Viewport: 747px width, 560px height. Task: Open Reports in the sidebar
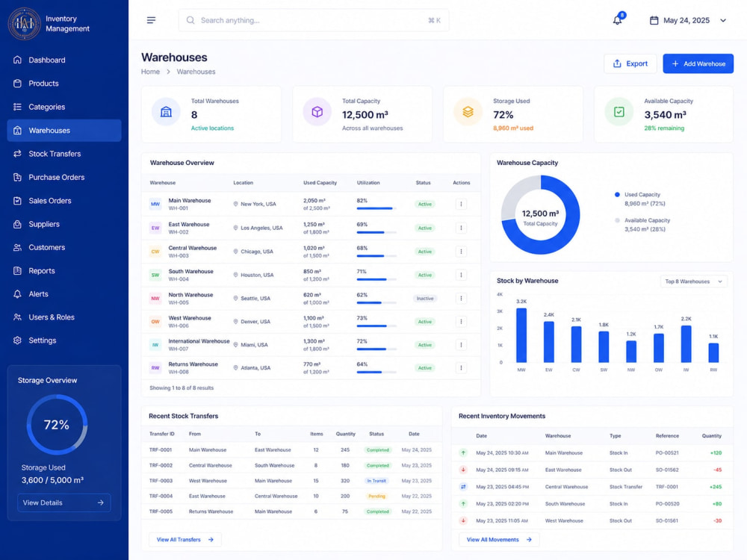tap(63, 270)
